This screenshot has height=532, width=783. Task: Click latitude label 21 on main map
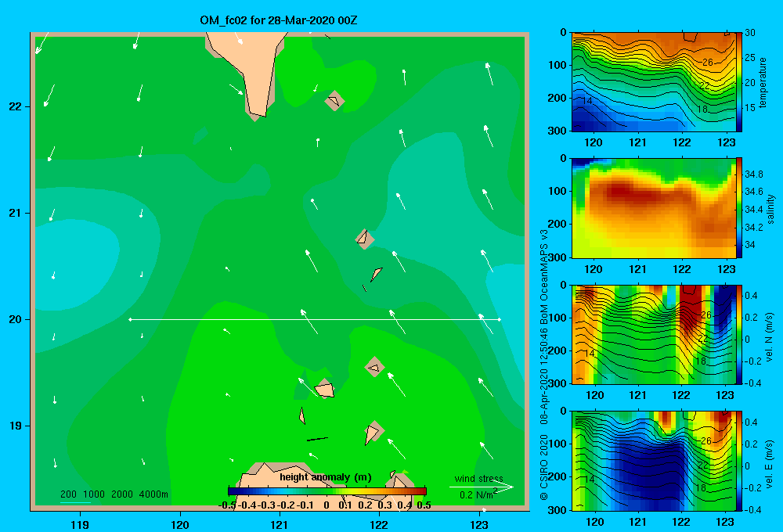(x=15, y=213)
